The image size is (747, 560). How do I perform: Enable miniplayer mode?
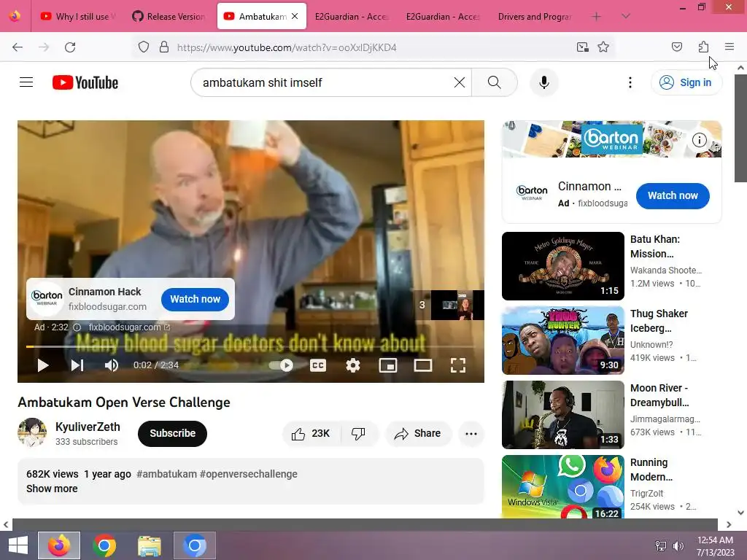coord(388,365)
